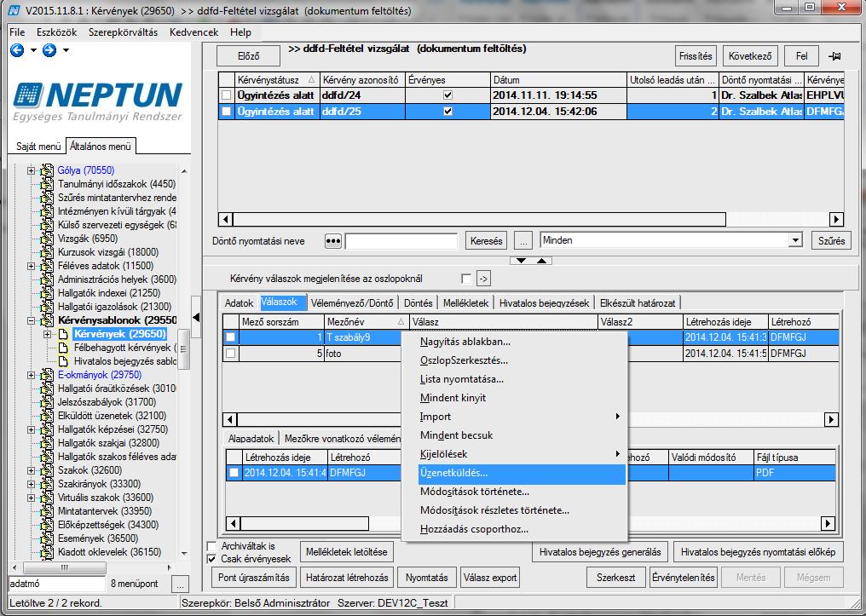The height and width of the screenshot is (616, 866).
Task: Click the blue back navigation arrow
Action: point(17,50)
